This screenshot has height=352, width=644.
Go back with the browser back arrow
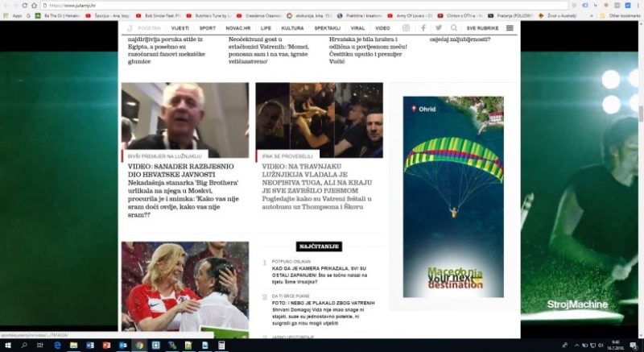(x=6, y=6)
